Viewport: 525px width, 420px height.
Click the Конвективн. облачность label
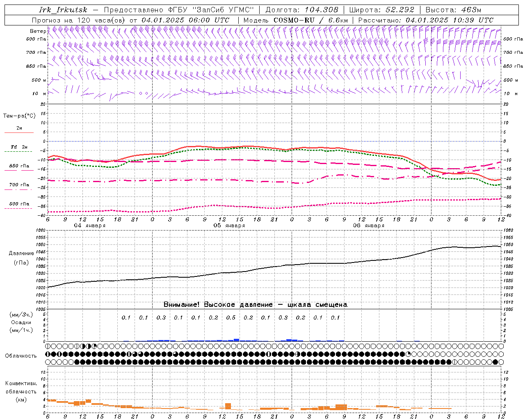(x=21, y=388)
